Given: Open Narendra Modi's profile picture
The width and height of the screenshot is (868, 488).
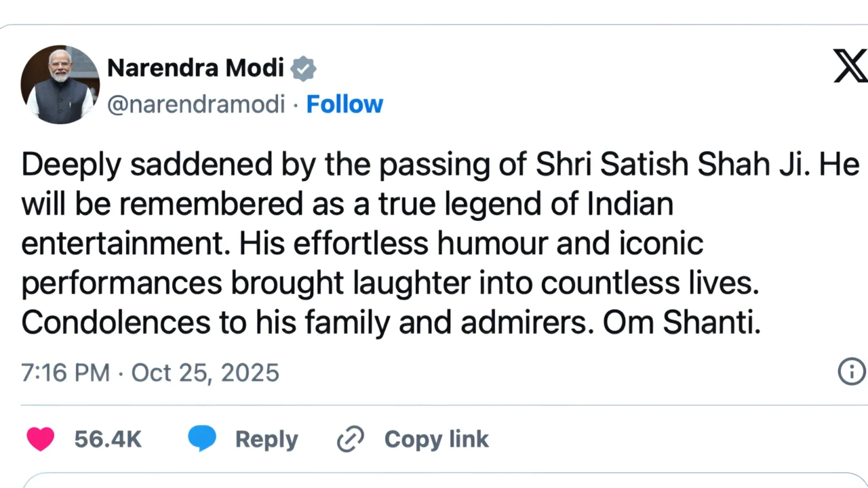Looking at the screenshot, I should 60,85.
